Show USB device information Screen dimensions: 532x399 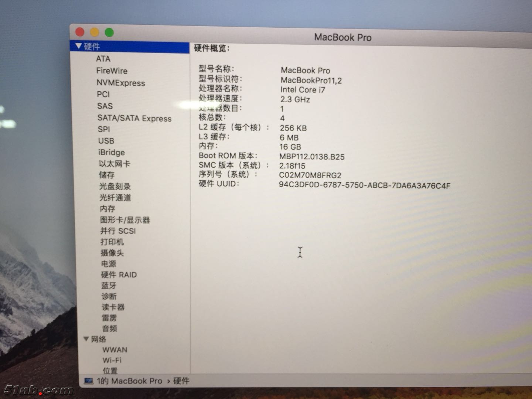[106, 141]
